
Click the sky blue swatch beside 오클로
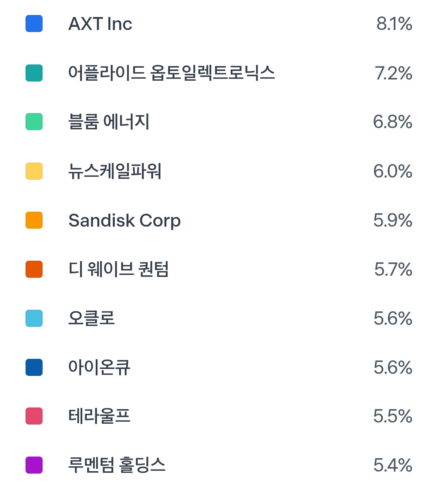34,318
